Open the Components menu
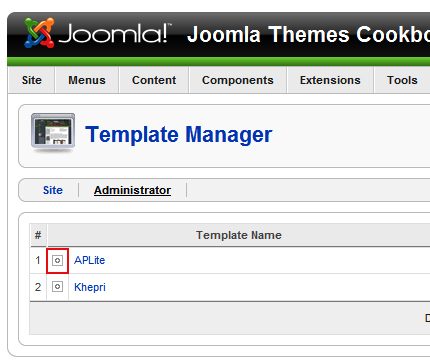 [238, 80]
